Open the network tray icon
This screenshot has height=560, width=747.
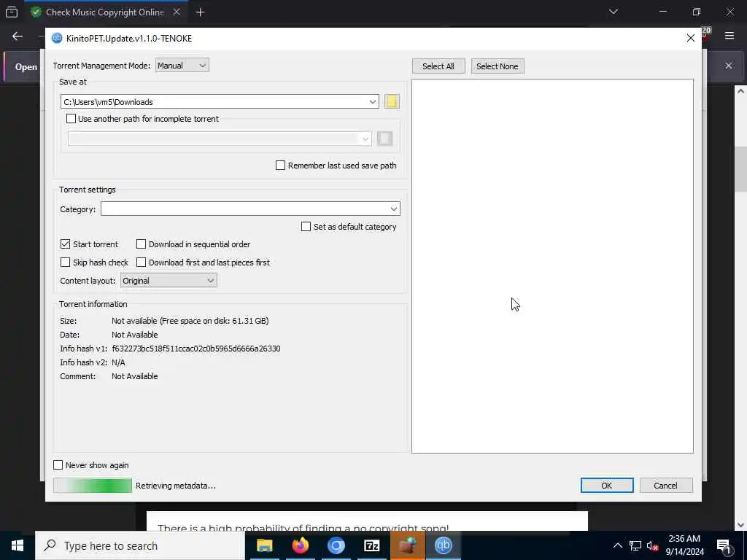pos(635,545)
